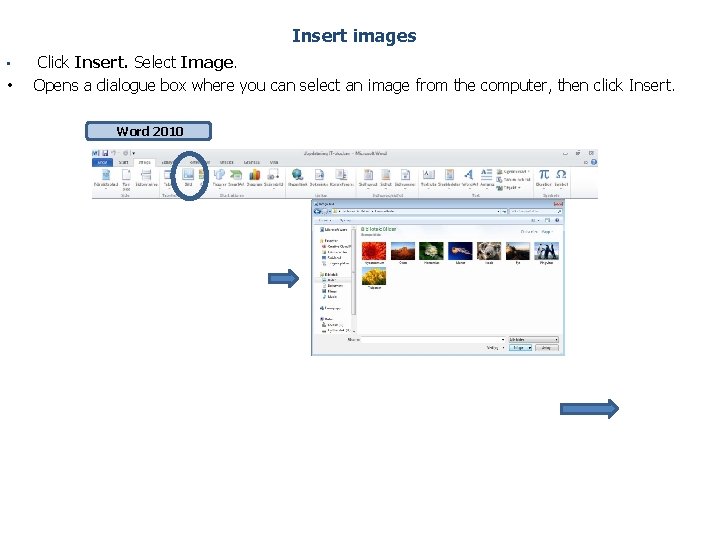Image resolution: width=720 pixels, height=540 pixels.
Task: Select the Music library in the navigation pane
Action: click(x=330, y=297)
